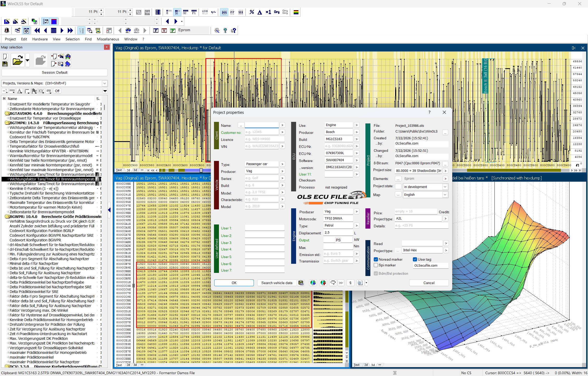
Task: Expand the engine Type Petrol arrow
Action: click(x=357, y=225)
